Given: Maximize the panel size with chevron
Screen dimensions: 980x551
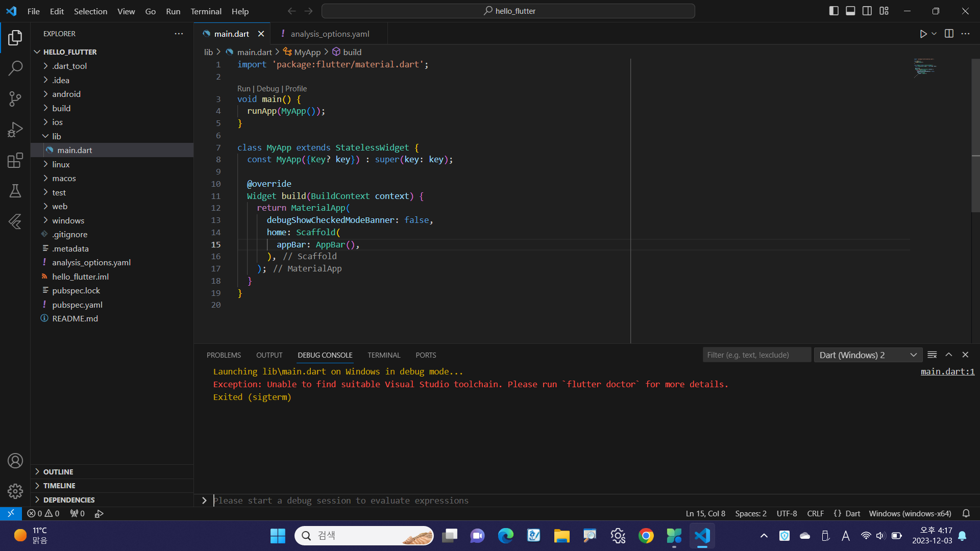Looking at the screenshot, I should point(948,355).
